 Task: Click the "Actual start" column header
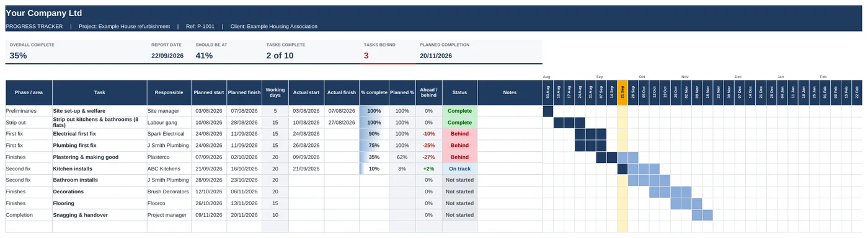[x=306, y=92]
